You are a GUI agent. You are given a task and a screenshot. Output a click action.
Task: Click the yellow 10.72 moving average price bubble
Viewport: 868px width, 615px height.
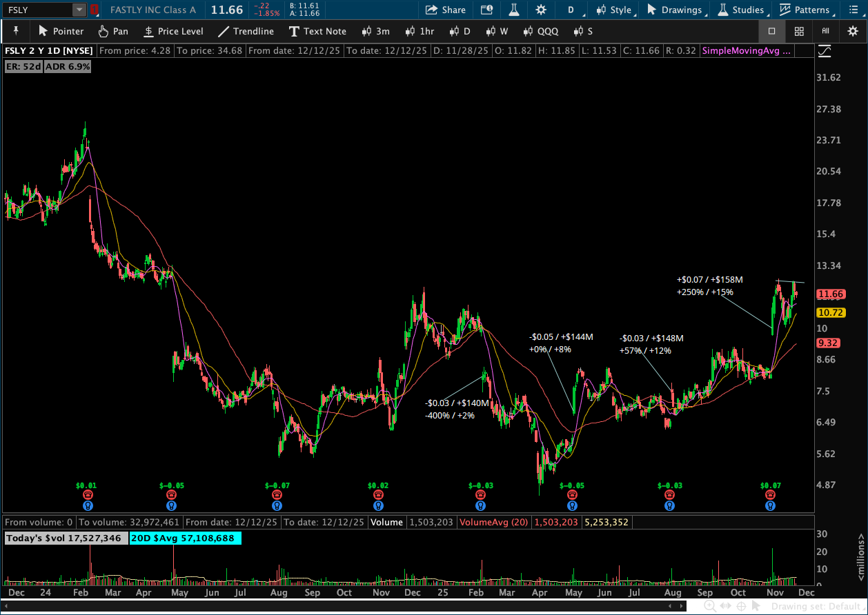[830, 312]
